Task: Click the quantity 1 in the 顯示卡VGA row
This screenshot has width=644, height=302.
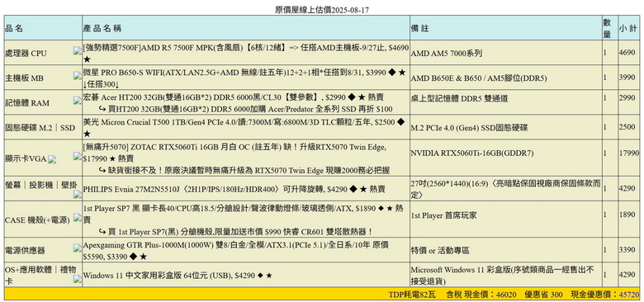Action: pos(605,153)
